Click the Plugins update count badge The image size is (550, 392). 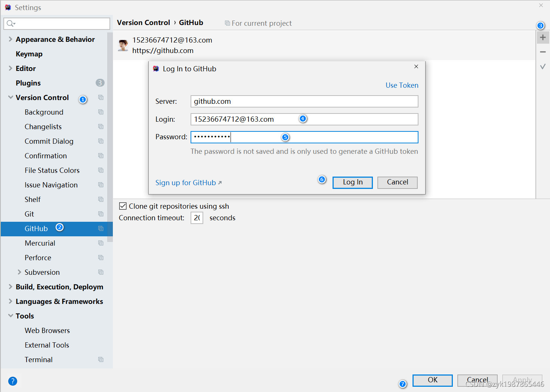pos(100,83)
